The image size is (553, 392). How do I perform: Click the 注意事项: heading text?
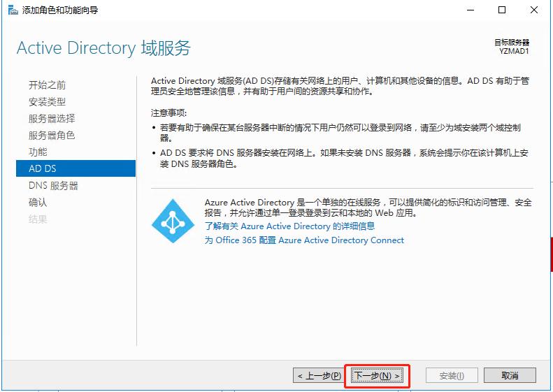point(169,113)
